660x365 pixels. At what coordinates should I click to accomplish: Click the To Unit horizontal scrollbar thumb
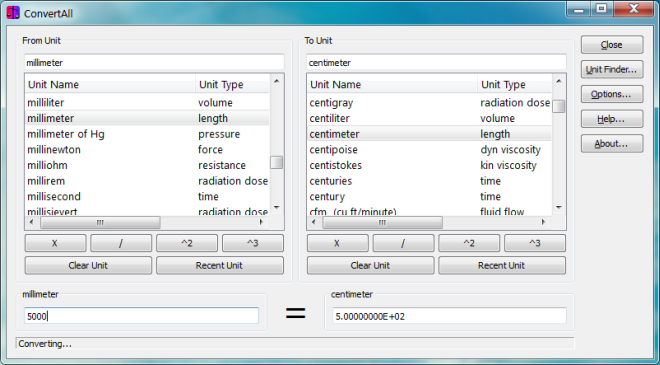click(382, 222)
